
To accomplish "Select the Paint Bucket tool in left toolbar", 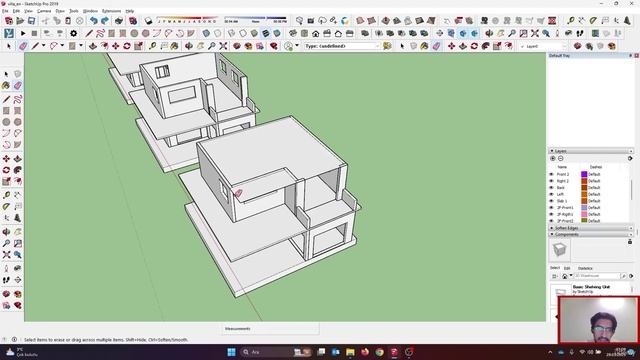I will [6, 85].
